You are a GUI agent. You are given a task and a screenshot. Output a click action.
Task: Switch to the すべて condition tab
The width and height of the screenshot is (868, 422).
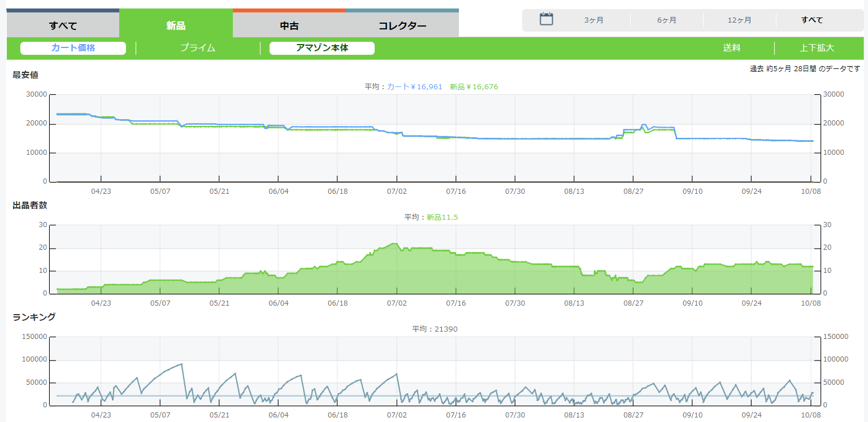[x=63, y=25]
